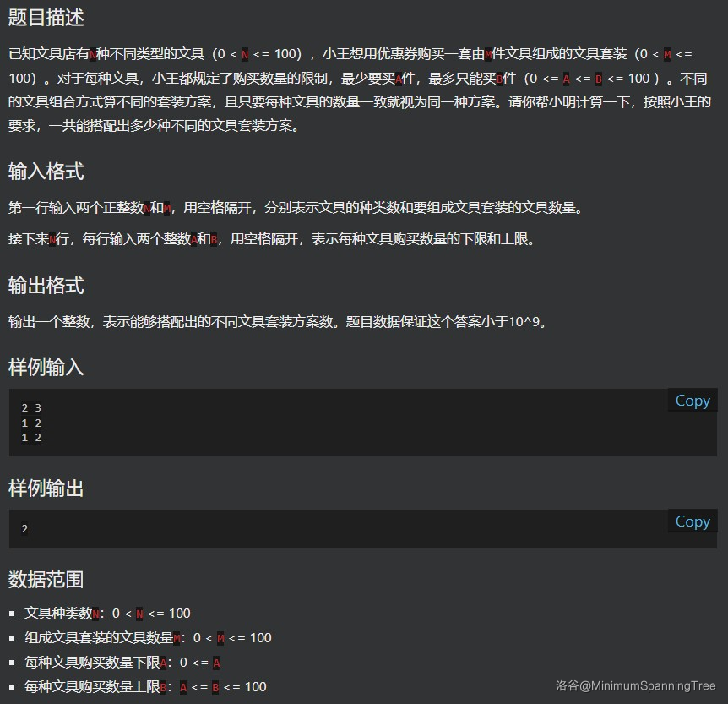Click the 洛谷@MinimumSpanningTree watermark
The image size is (728, 704).
pyautogui.click(x=635, y=685)
